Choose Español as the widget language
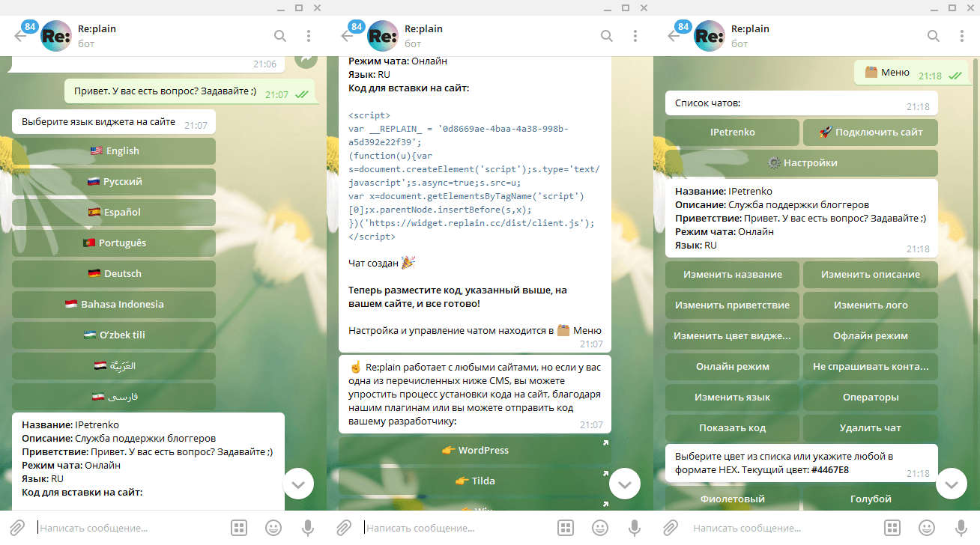 tap(114, 212)
